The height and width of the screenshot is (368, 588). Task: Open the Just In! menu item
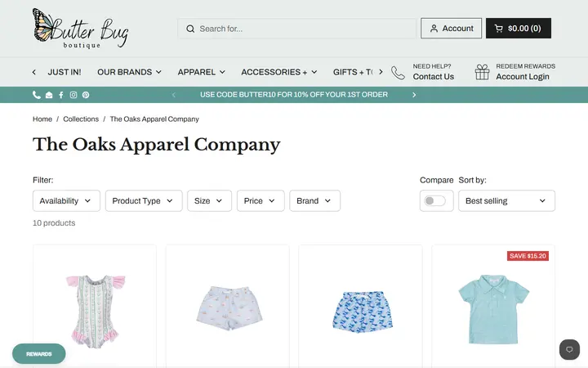click(x=65, y=72)
